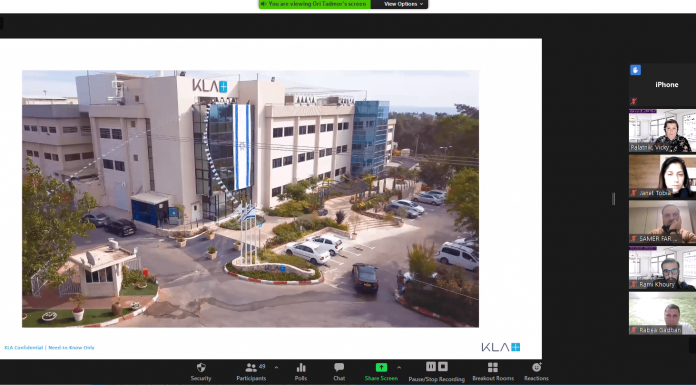Click the muted microphone icon on SAMER FAR's tile

(x=633, y=239)
